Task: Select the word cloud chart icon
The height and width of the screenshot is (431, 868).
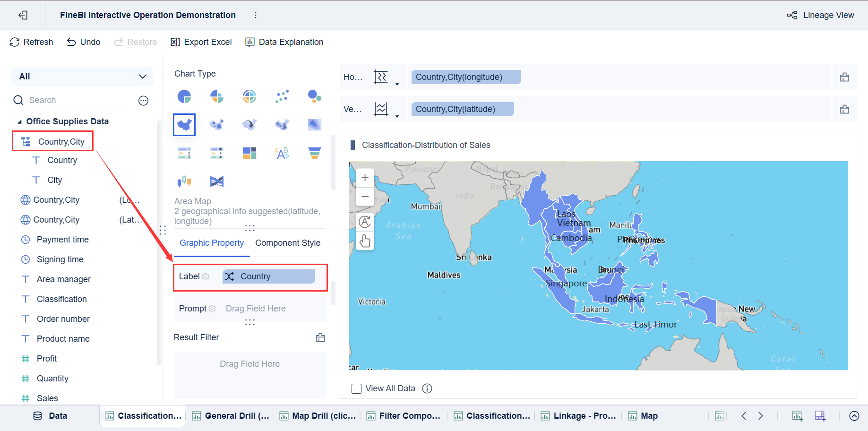Action: click(282, 153)
